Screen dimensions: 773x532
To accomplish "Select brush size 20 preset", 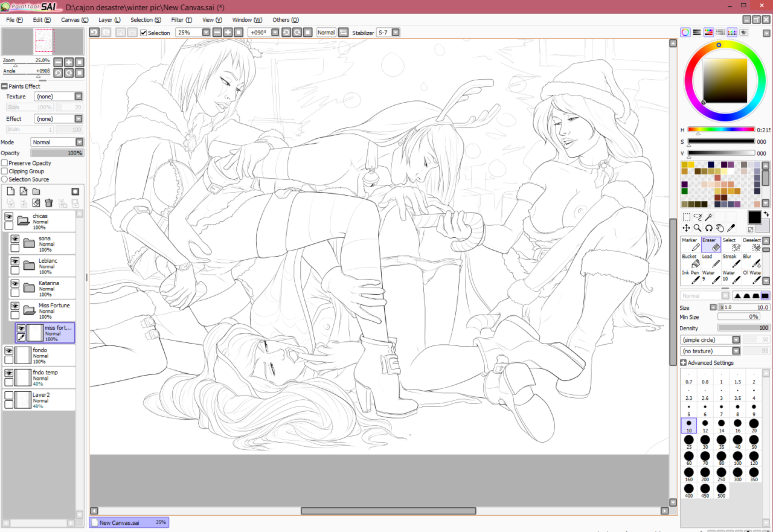I will point(754,426).
